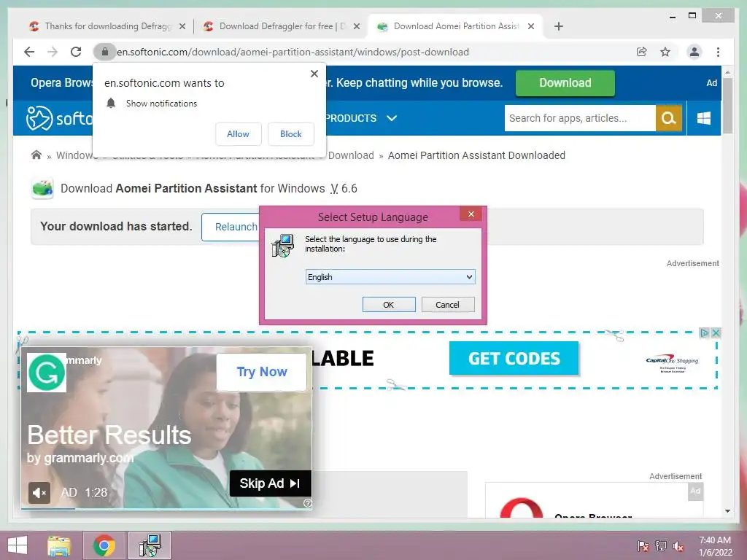Open the Windows Start button
This screenshot has width=747, height=560.
pyautogui.click(x=18, y=545)
